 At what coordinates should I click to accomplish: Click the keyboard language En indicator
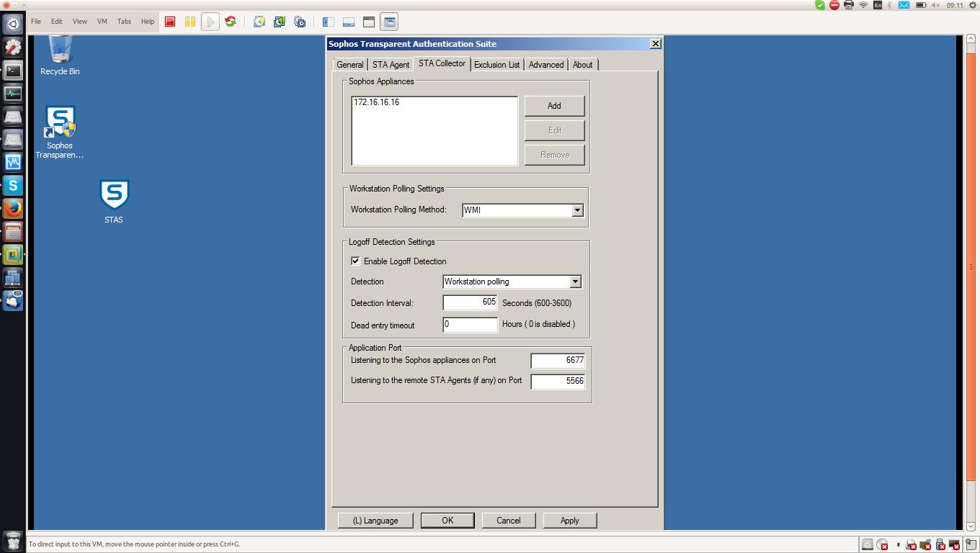pyautogui.click(x=877, y=5)
